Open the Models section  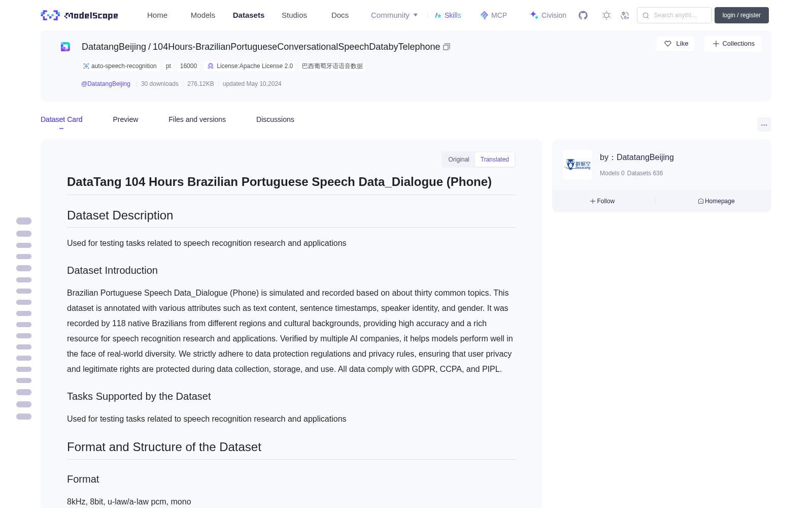click(x=203, y=15)
